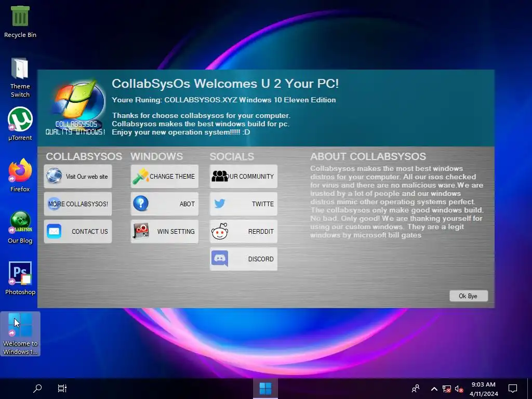Image resolution: width=532 pixels, height=399 pixels.
Task: Open the ABOT info button
Action: [165, 204]
